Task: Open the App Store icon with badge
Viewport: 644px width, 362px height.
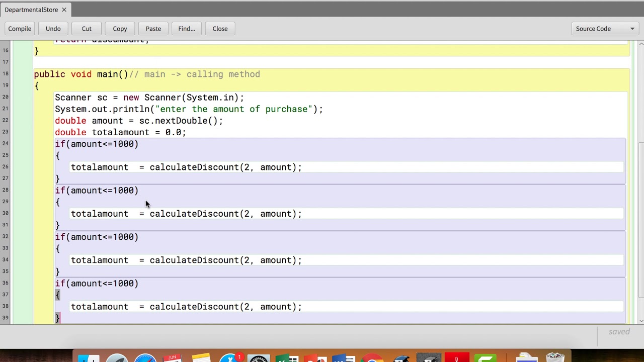Action: tap(230, 358)
